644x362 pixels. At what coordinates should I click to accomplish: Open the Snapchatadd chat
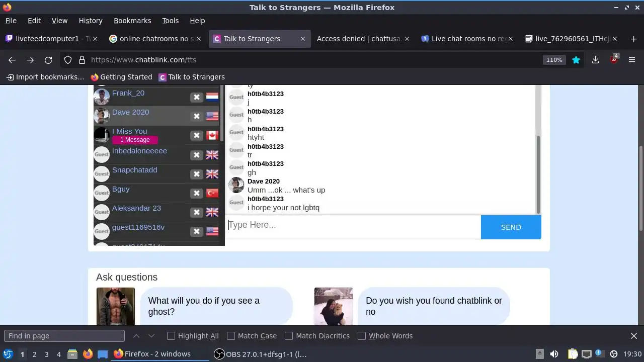pos(134,170)
